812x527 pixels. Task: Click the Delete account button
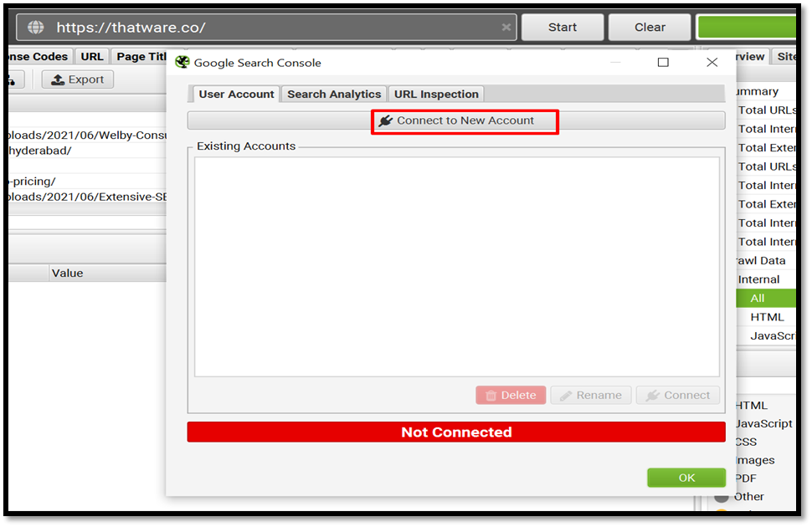point(511,395)
